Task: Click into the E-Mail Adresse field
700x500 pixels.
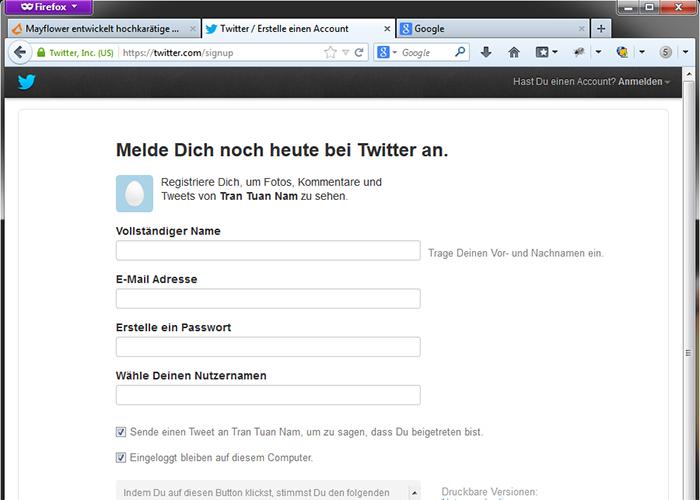Action: (x=268, y=299)
